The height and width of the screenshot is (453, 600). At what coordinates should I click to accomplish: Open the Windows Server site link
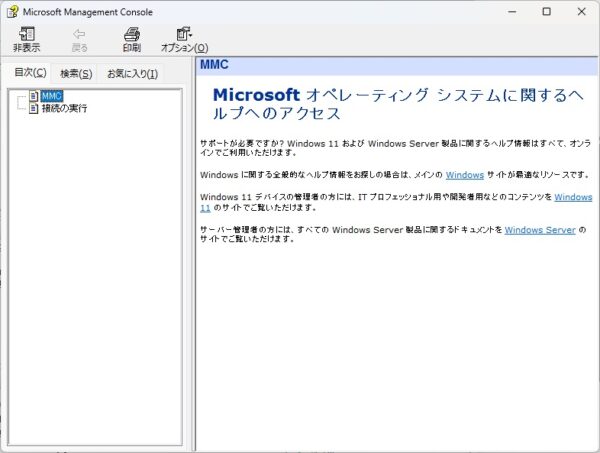[540, 230]
